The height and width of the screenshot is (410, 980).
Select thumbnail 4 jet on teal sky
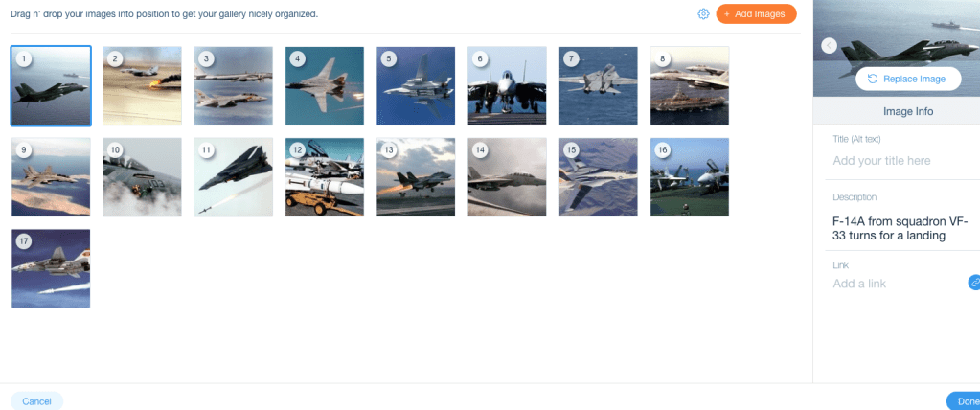[325, 85]
